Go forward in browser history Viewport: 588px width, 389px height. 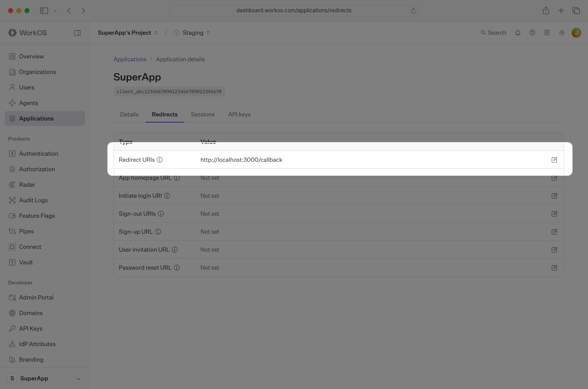coord(83,11)
